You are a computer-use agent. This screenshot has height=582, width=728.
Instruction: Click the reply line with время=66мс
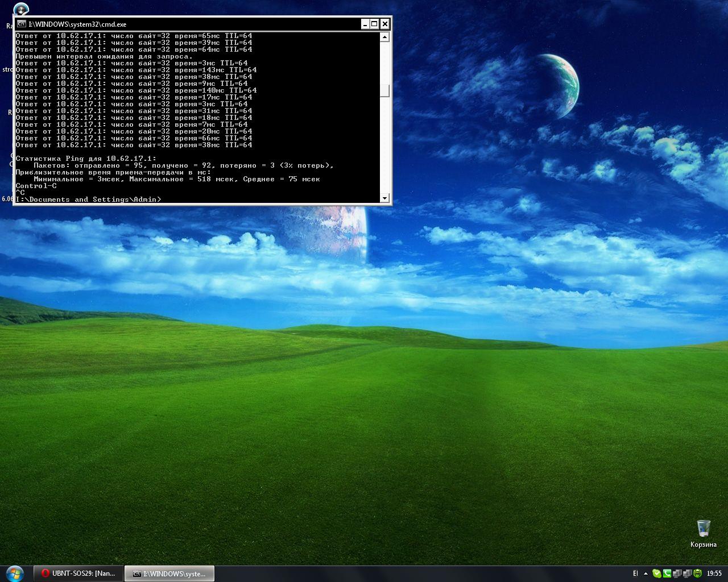(134, 138)
